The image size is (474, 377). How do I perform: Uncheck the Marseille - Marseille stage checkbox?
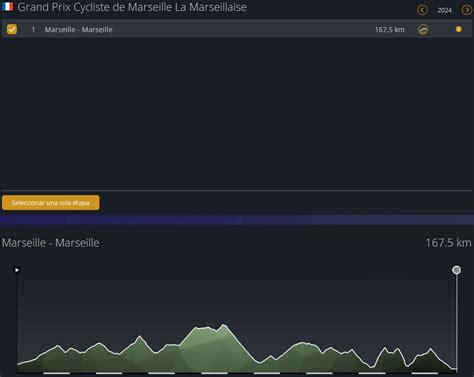tap(12, 29)
